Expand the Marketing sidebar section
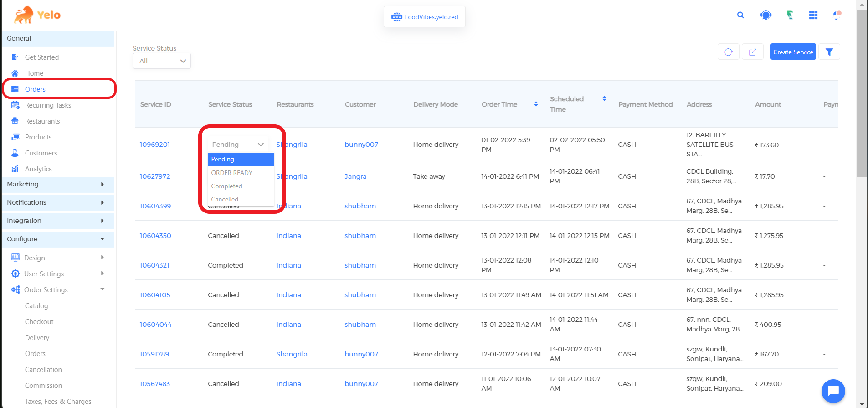 [x=57, y=184]
